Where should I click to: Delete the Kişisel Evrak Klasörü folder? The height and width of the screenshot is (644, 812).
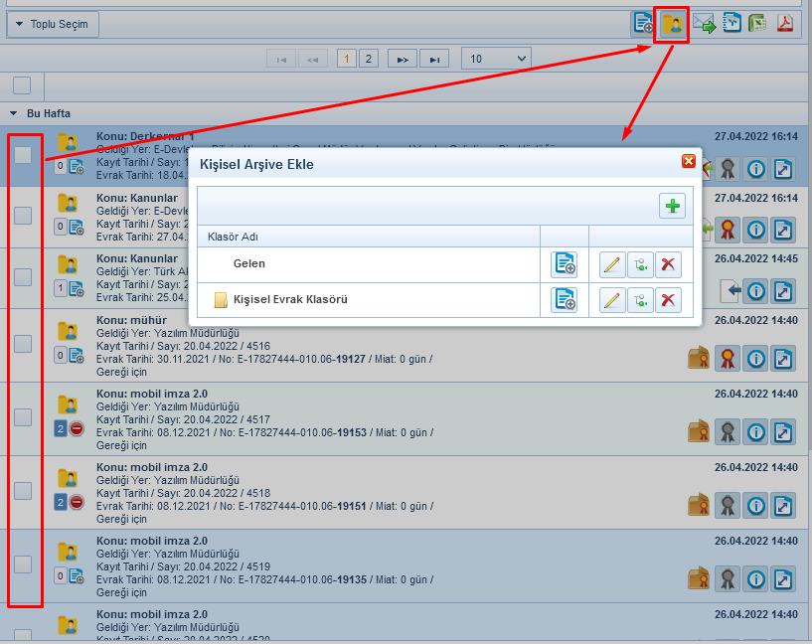pos(668,300)
